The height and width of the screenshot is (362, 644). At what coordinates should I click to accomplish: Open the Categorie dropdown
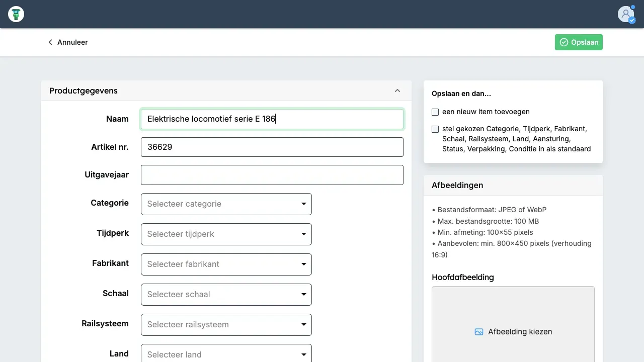tap(226, 204)
